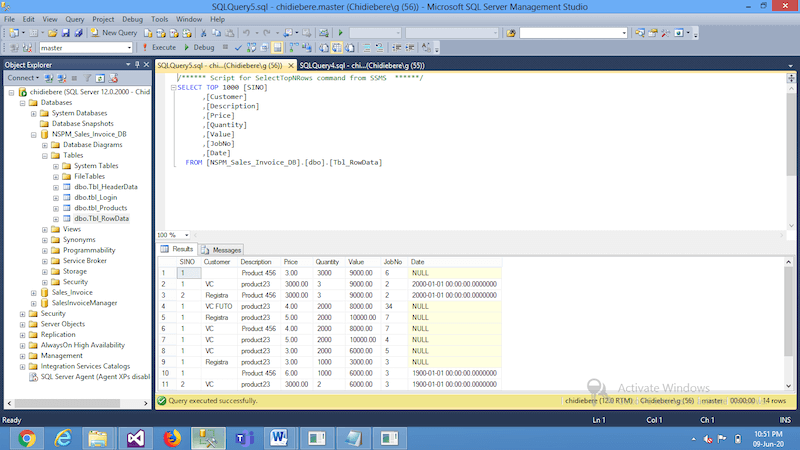Select the VC FUTO customer cell
Viewport: 800px width, 450px height.
click(218, 307)
